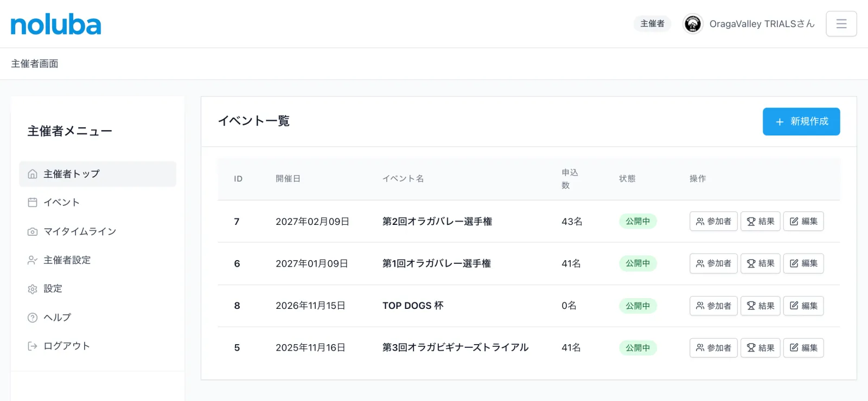Image resolution: width=868 pixels, height=401 pixels.
Task: View 参加者 for 第3回オラガビギナーズトライアル
Action: [x=713, y=348]
